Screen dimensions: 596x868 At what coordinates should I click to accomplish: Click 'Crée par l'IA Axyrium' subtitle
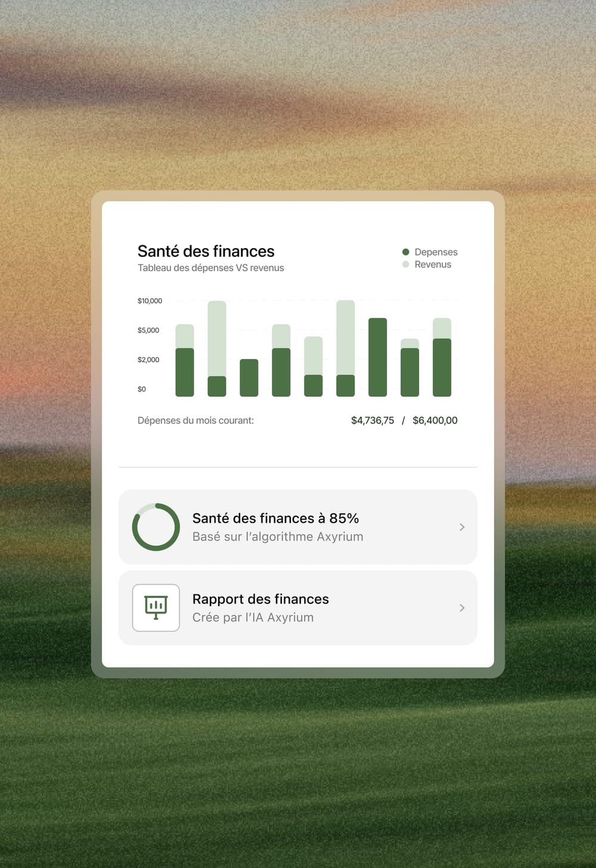tap(253, 617)
